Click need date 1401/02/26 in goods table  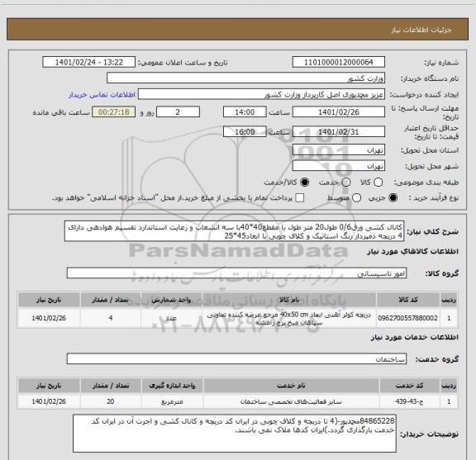click(49, 318)
